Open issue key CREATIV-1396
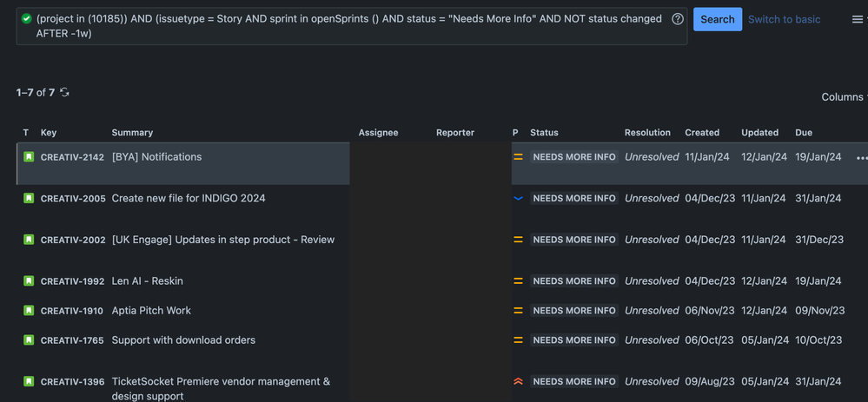The image size is (868, 402). point(72,381)
